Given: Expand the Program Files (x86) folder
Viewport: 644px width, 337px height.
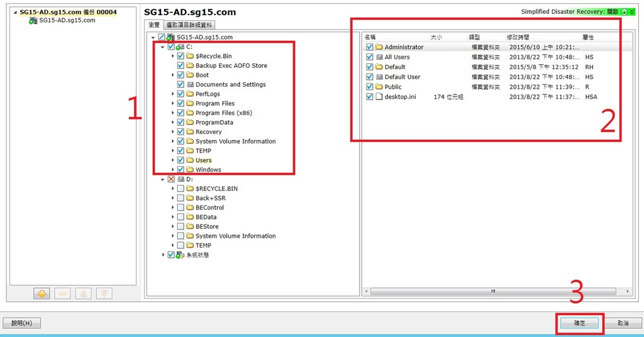Looking at the screenshot, I should tap(173, 113).
